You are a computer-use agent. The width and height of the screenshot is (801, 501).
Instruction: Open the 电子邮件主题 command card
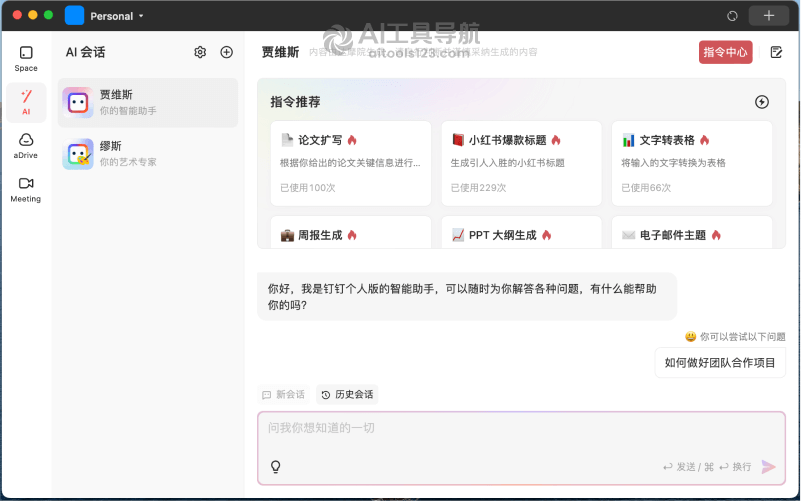click(692, 232)
